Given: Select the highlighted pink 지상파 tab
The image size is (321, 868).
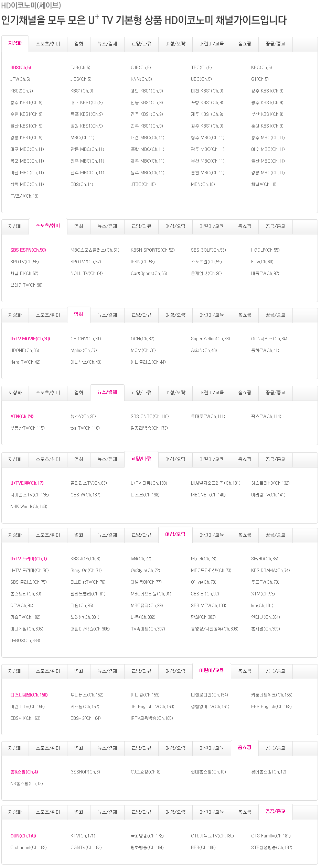Looking at the screenshot, I should coord(15,43).
